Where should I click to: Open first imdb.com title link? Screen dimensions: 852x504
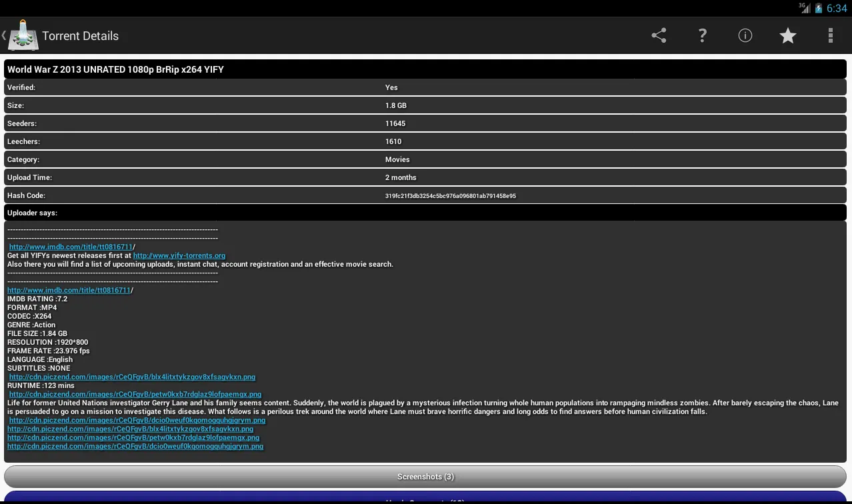[x=71, y=247]
